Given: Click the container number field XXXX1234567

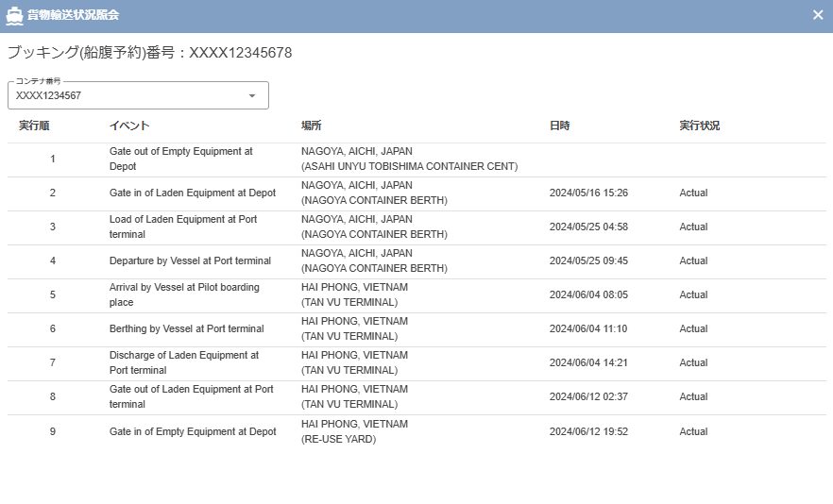Looking at the screenshot, I should pos(123,95).
